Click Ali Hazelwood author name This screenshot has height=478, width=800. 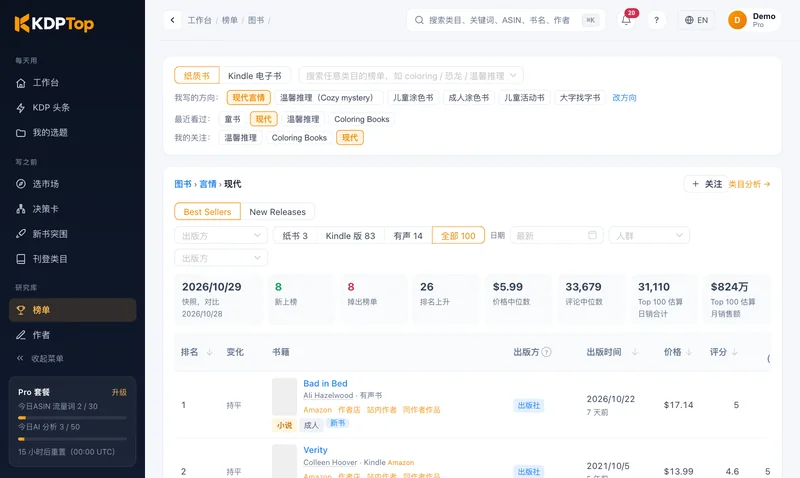point(328,395)
